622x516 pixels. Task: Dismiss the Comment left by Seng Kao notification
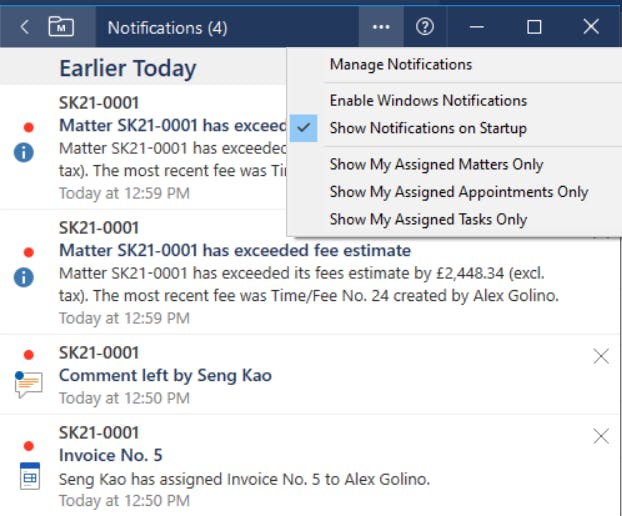coord(601,356)
